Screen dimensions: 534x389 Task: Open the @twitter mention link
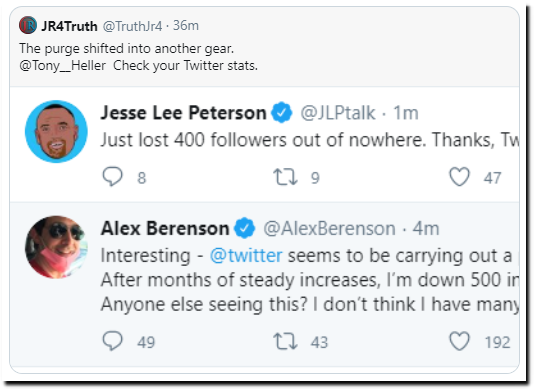point(246,255)
